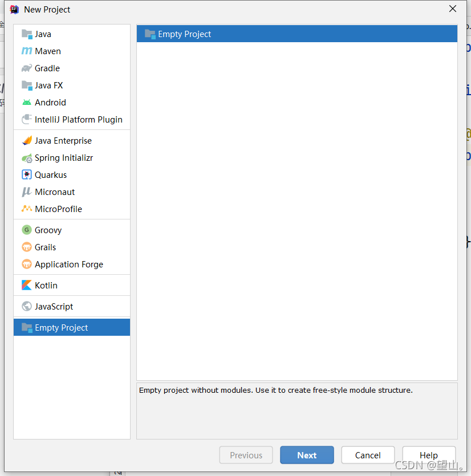Pick Application Forge label
The height and width of the screenshot is (476, 471).
pyautogui.click(x=69, y=265)
